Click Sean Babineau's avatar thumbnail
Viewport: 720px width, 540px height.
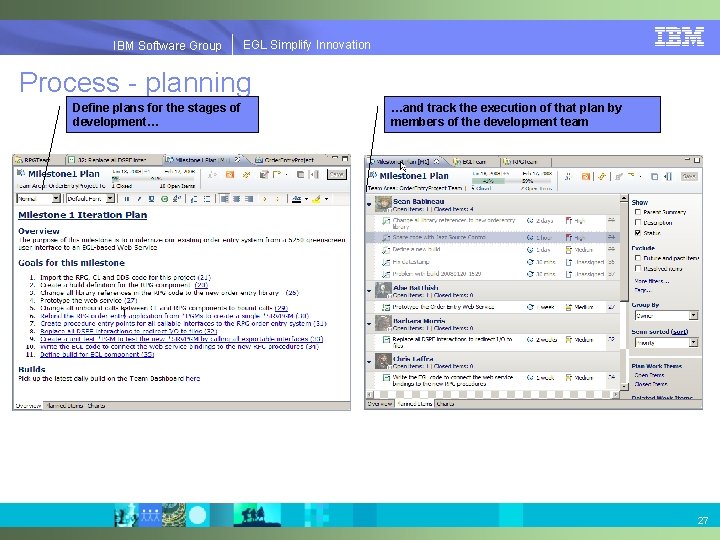click(383, 204)
